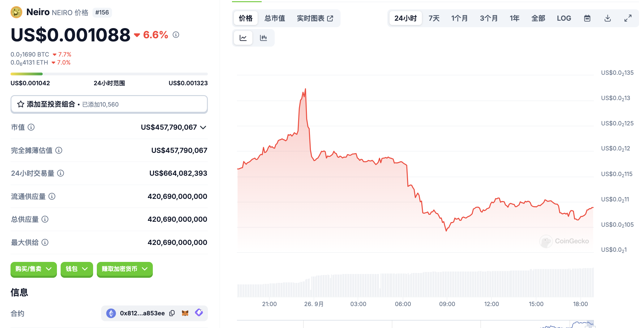Screen dimensions: 644x328
Task: Select the 全部 time range
Action: coord(538,18)
